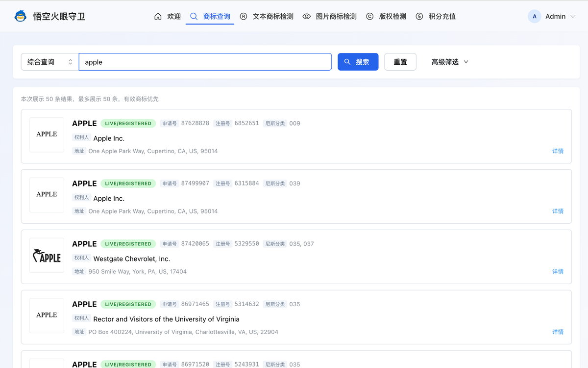The width and height of the screenshot is (588, 368).
Task: Click address PO Box 400224, Charlottesville
Action: click(x=183, y=332)
